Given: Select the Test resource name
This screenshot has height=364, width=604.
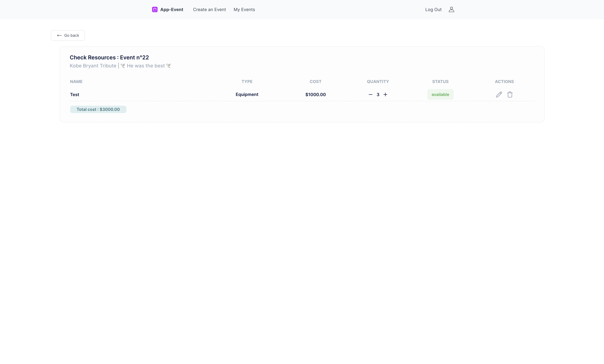Looking at the screenshot, I should coord(75,95).
